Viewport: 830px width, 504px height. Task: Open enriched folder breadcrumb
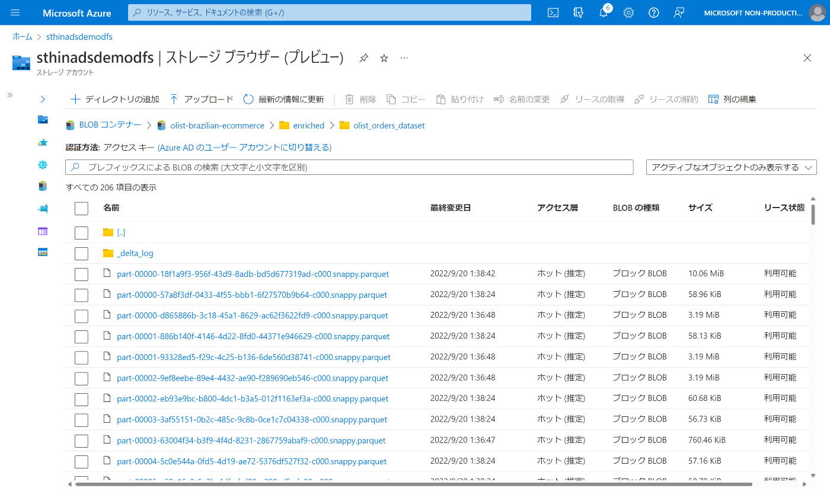coord(309,126)
